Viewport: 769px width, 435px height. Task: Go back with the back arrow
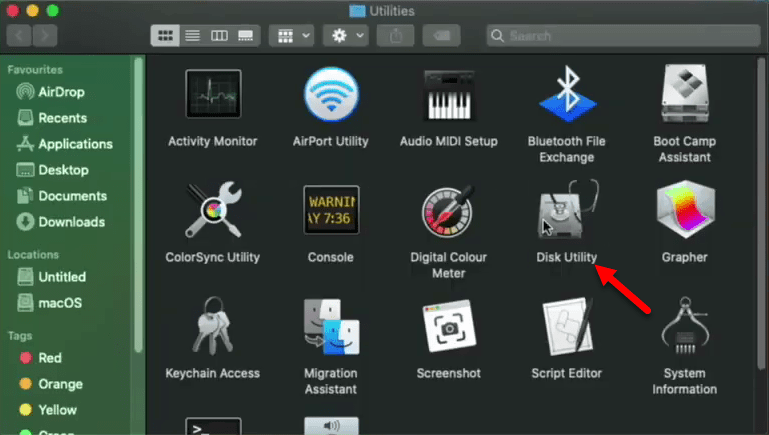tap(19, 35)
